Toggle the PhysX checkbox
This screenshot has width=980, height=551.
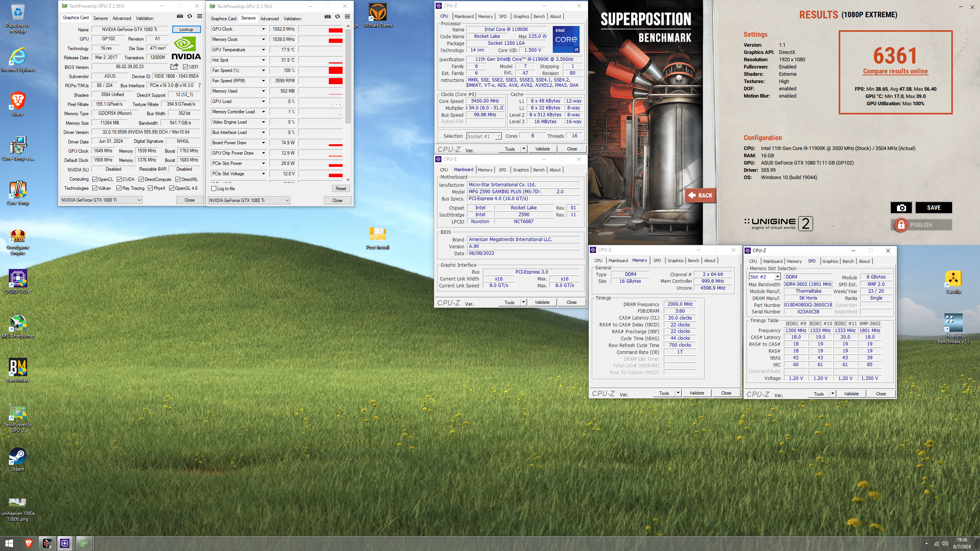click(x=150, y=188)
